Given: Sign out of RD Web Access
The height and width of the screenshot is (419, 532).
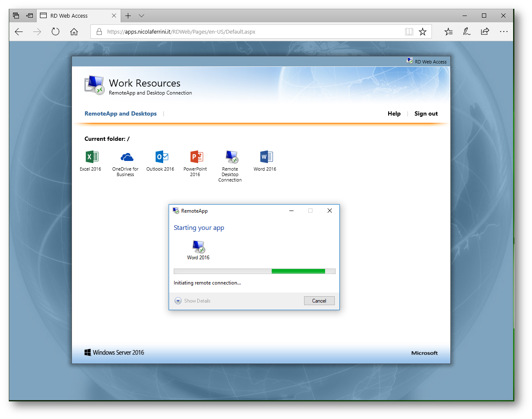Looking at the screenshot, I should (x=426, y=113).
